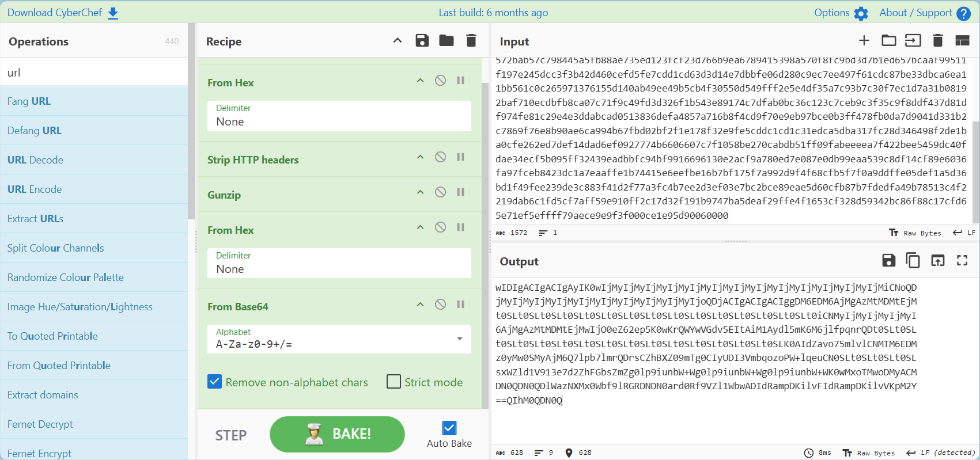980x460 pixels.
Task: Select Randomize Colour Palette operation
Action: pos(94,277)
